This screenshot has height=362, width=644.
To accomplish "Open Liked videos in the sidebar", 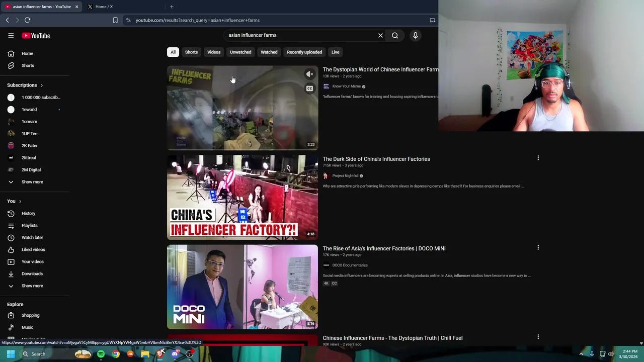I will coord(33,249).
